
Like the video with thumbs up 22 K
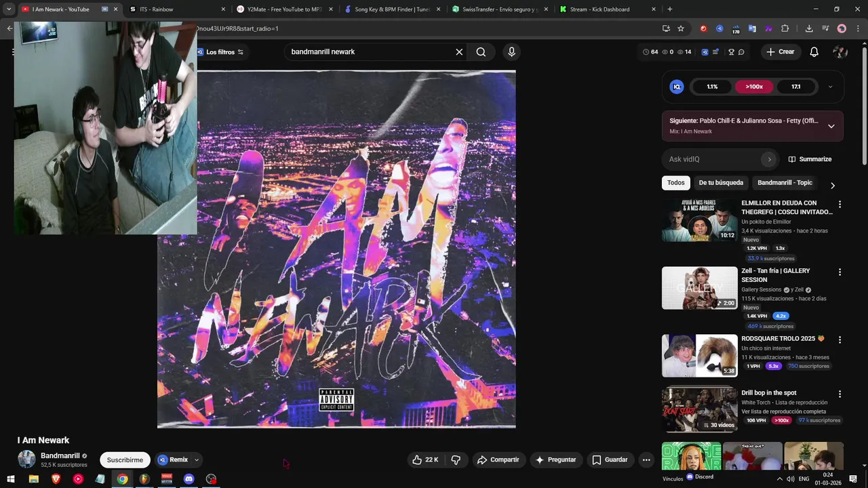425,460
